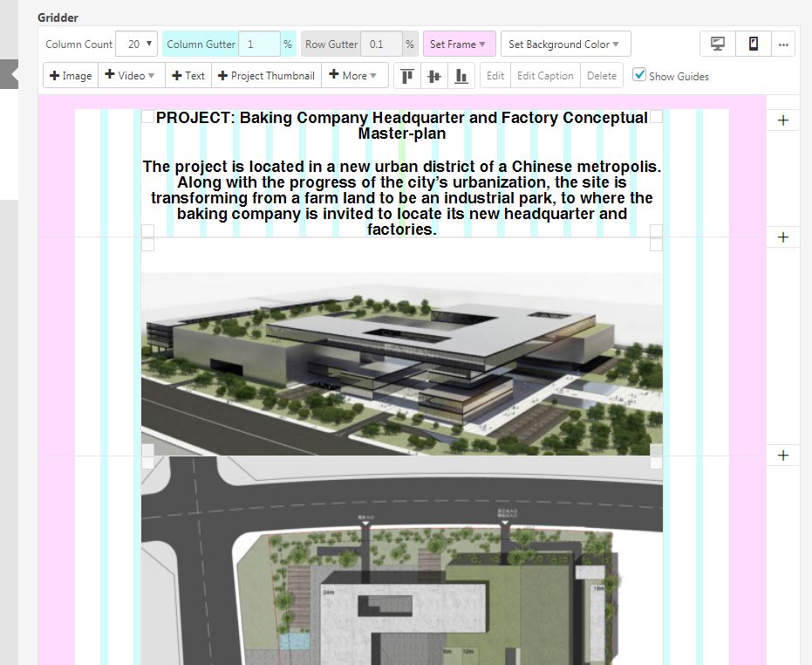Open the More menu
Screen dimensions: 812x665
(354, 76)
